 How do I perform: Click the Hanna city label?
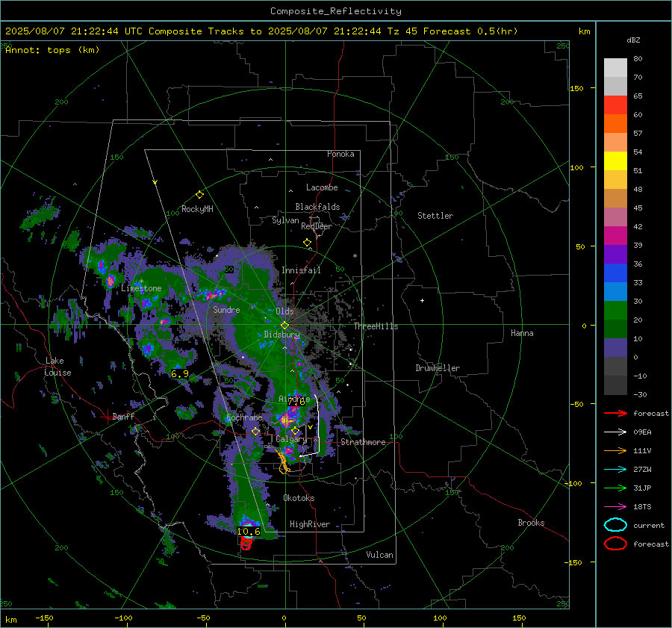pyautogui.click(x=522, y=333)
